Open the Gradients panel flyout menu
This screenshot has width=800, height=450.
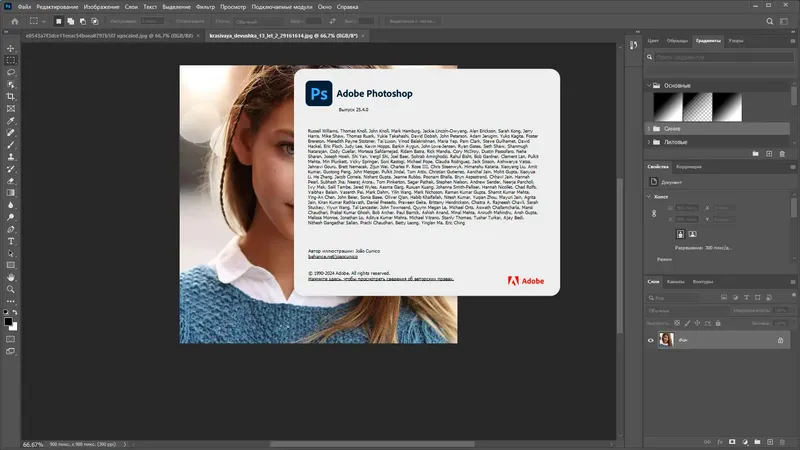(x=792, y=41)
